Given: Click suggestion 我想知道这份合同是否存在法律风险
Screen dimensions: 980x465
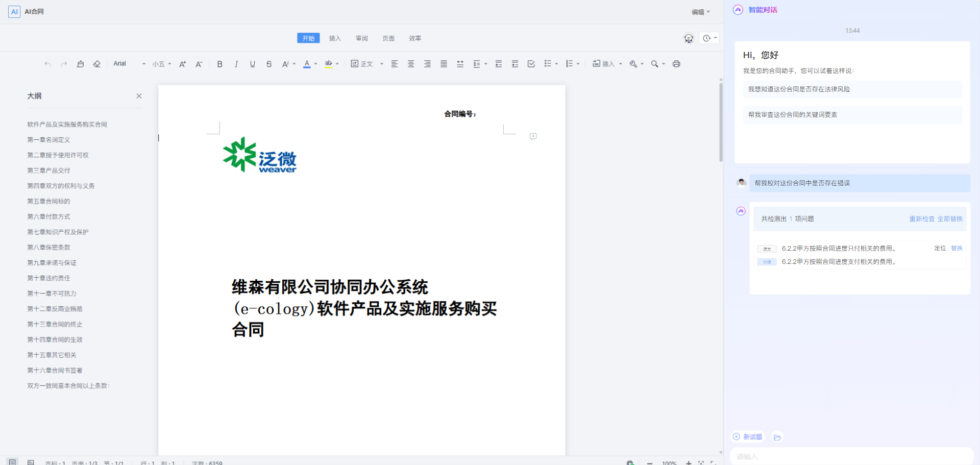Looking at the screenshot, I should pyautogui.click(x=852, y=89).
